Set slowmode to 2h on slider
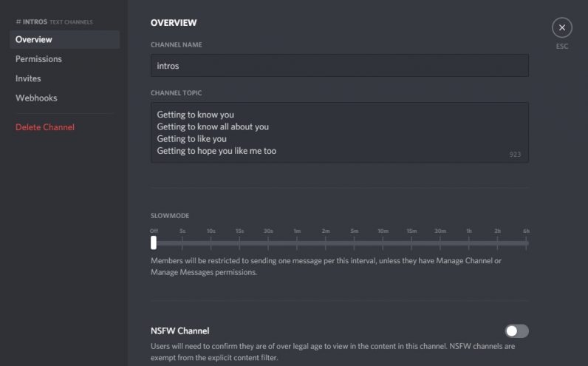Screen dimensions: 588x366 498,243
